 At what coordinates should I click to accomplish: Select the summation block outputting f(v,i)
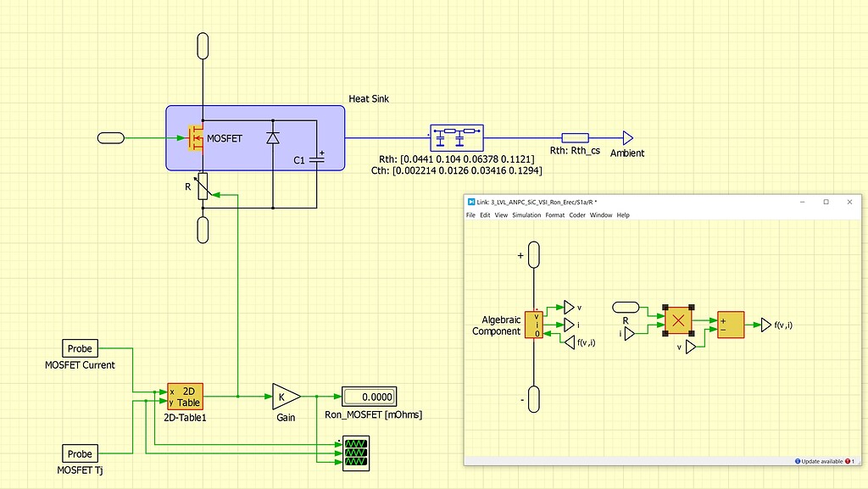coord(730,325)
